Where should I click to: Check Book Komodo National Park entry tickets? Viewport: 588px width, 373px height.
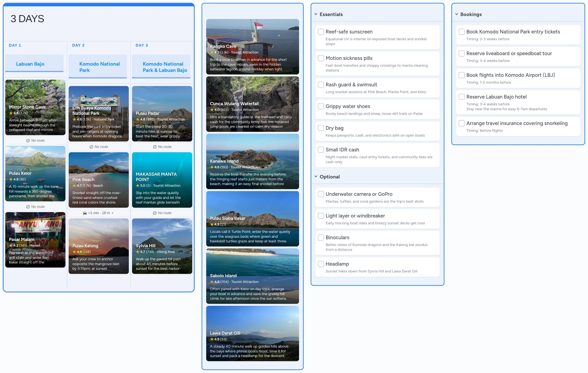coord(462,32)
